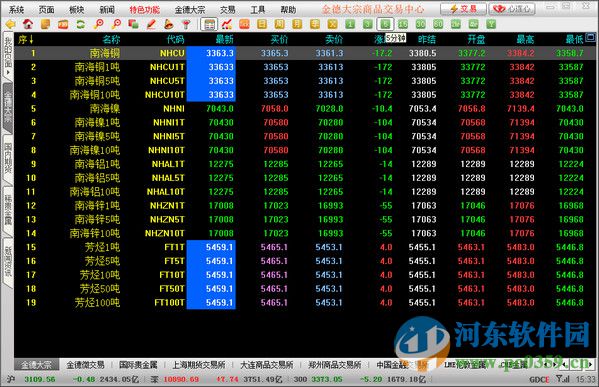Click the FT50T code cell

(x=172, y=288)
